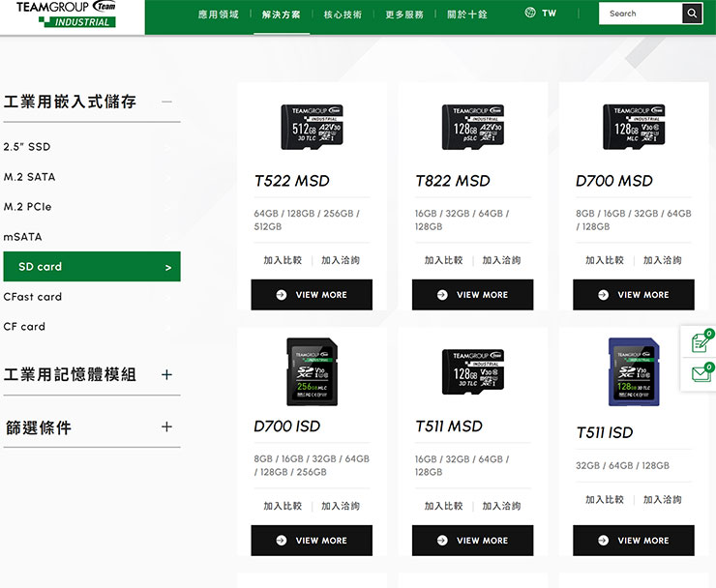This screenshot has width=716, height=588.
Task: Add T522 MSD to inquiry (加入洽詢)
Action: point(341,260)
